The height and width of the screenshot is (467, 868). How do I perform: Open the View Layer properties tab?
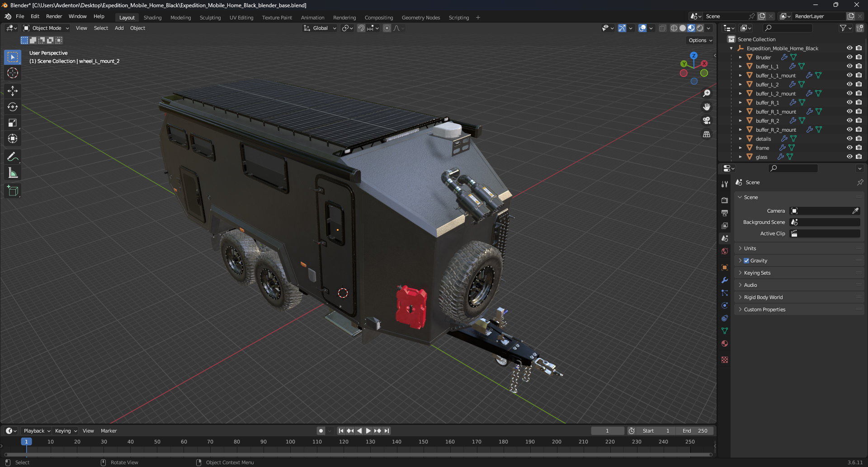[x=725, y=225]
